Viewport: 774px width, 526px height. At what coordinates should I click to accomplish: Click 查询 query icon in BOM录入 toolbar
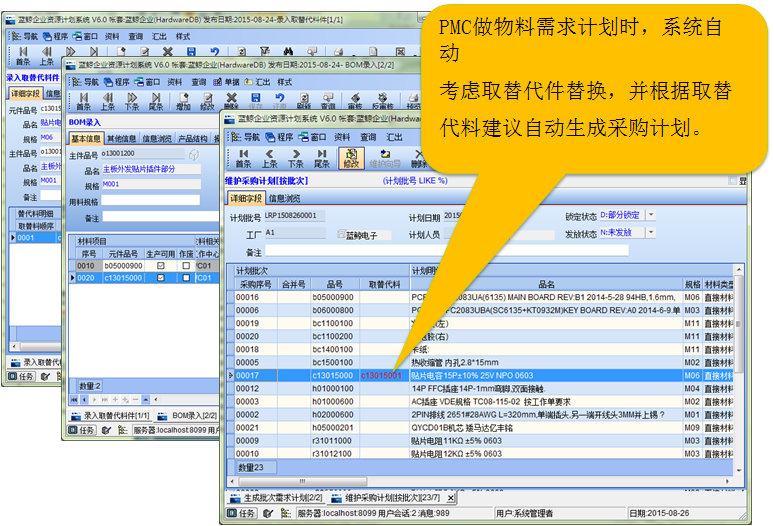pos(328,101)
